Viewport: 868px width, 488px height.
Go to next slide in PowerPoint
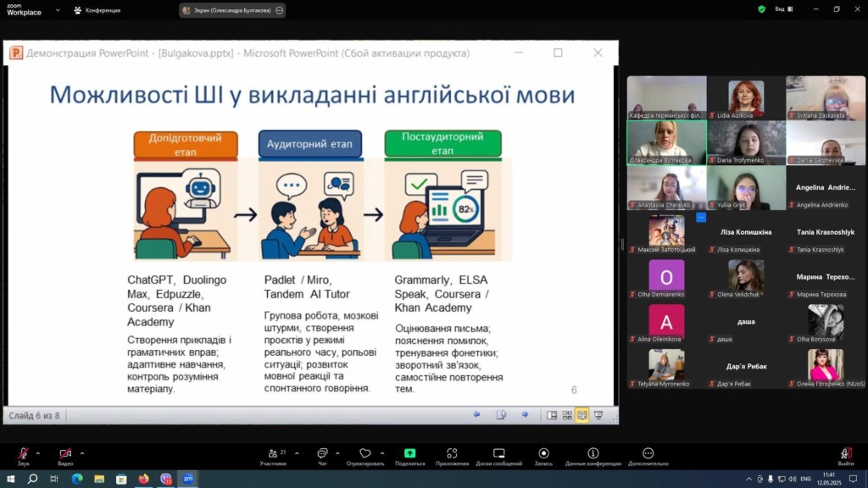click(x=525, y=415)
